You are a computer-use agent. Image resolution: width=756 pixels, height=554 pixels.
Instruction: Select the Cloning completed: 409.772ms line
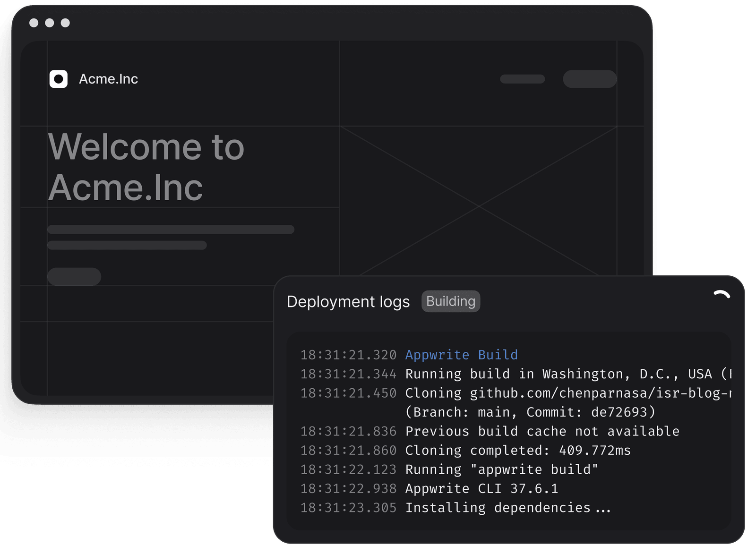pyautogui.click(x=466, y=451)
